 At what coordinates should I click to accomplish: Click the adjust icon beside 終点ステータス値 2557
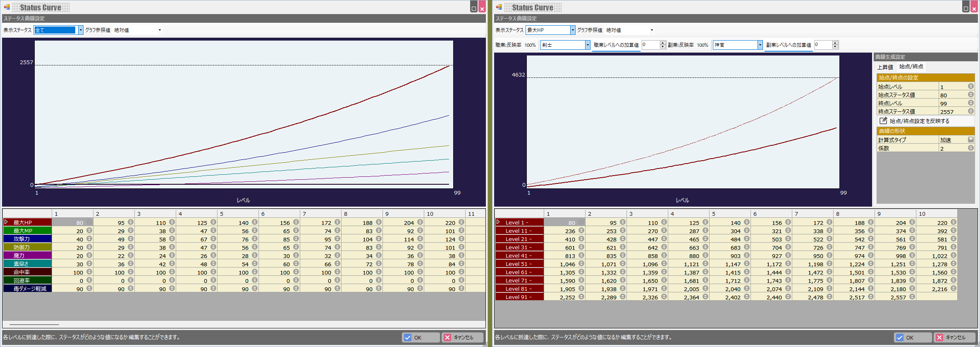point(970,111)
